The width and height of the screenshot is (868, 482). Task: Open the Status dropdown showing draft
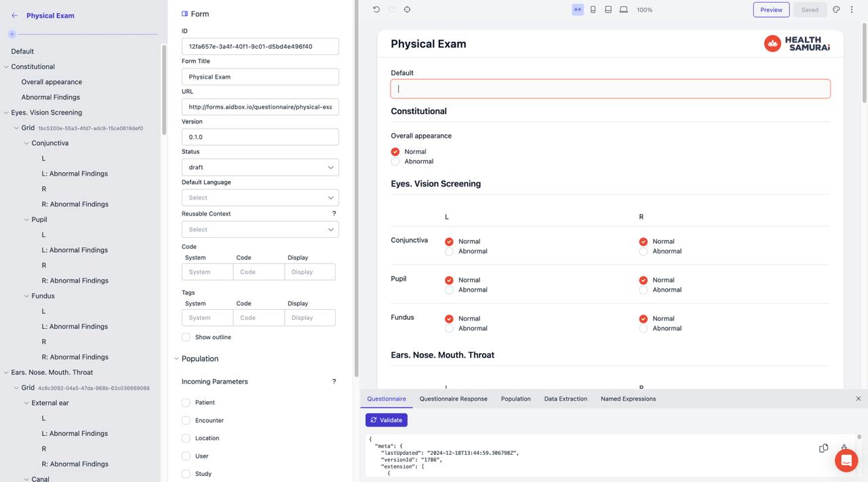pyautogui.click(x=260, y=167)
